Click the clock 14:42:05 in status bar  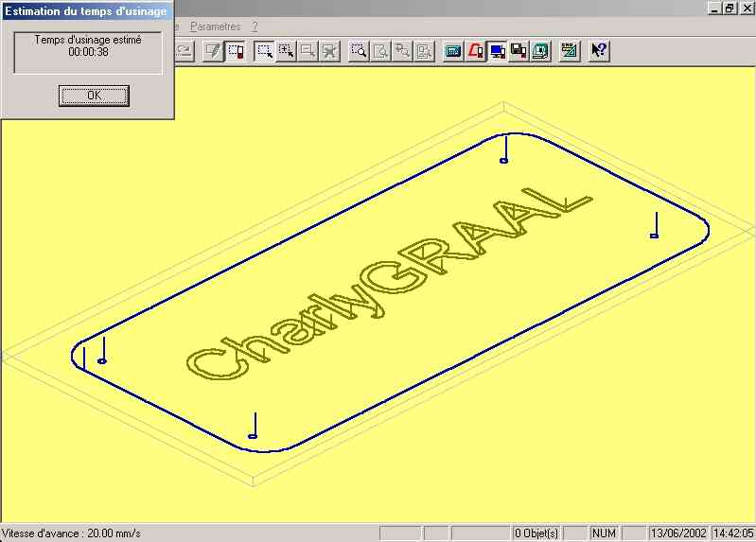coord(733,533)
